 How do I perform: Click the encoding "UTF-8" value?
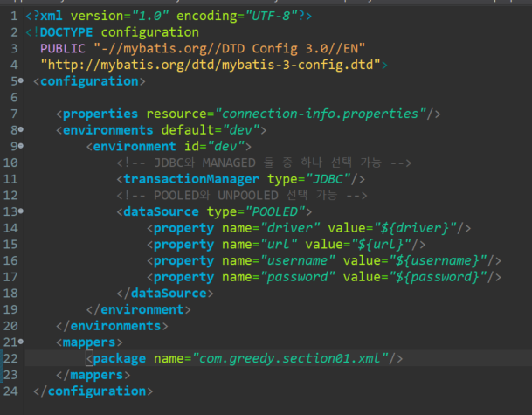[x=272, y=16]
